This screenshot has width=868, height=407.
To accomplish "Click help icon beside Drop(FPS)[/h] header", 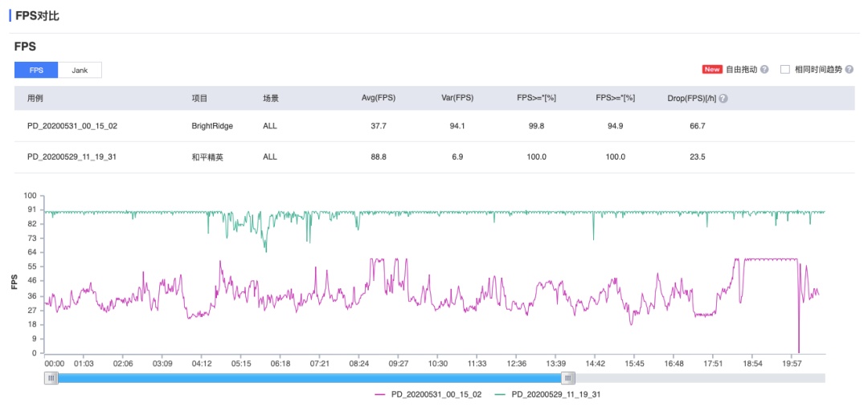I will [x=723, y=99].
